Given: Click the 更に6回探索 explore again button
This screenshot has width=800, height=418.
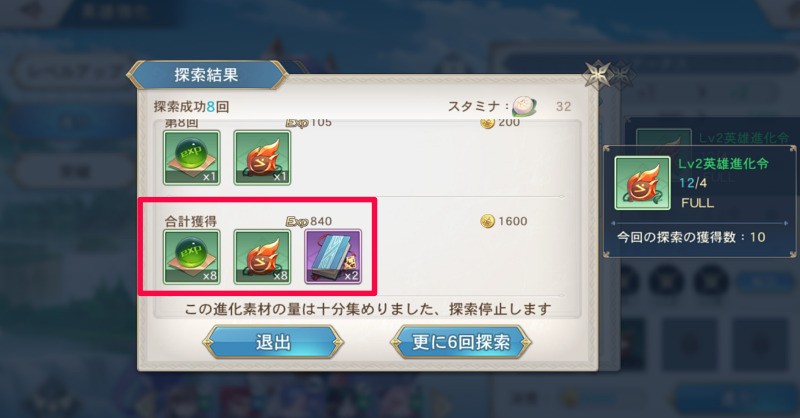Looking at the screenshot, I should point(461,342).
